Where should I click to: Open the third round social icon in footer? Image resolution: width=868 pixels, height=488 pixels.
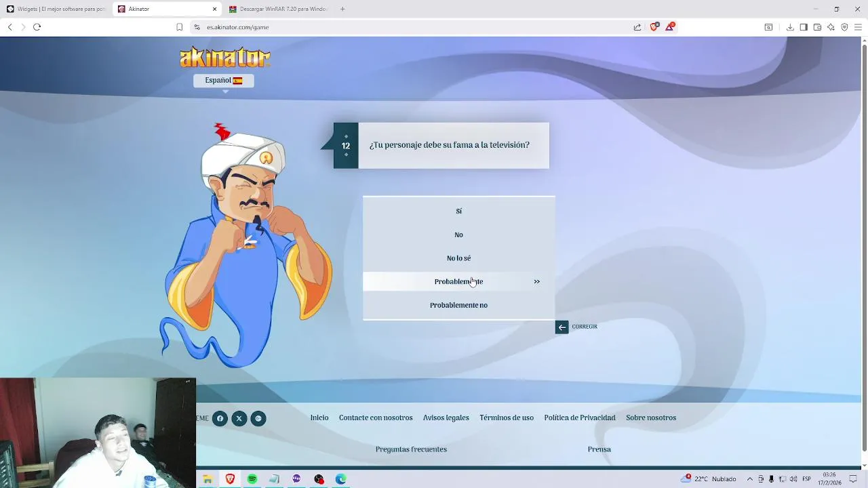tap(258, 419)
